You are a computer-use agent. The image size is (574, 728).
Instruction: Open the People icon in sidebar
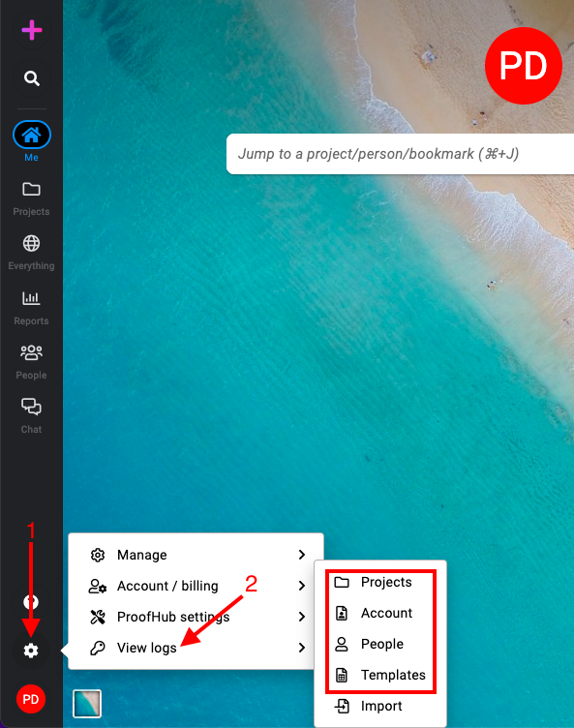31,362
